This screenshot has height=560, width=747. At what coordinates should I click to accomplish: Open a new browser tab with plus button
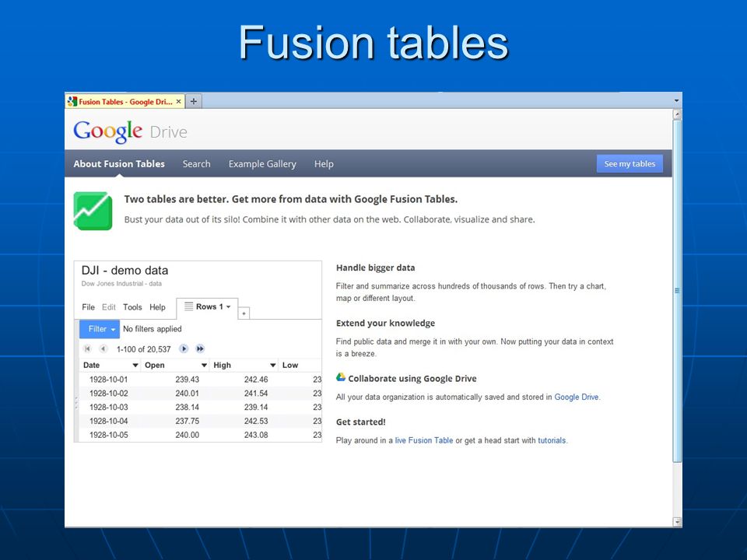click(194, 101)
